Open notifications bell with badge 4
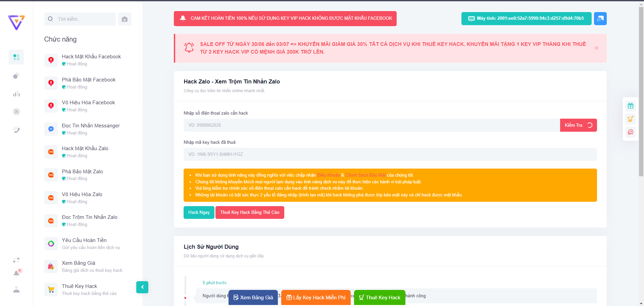This screenshot has height=306, width=644. pos(16,273)
